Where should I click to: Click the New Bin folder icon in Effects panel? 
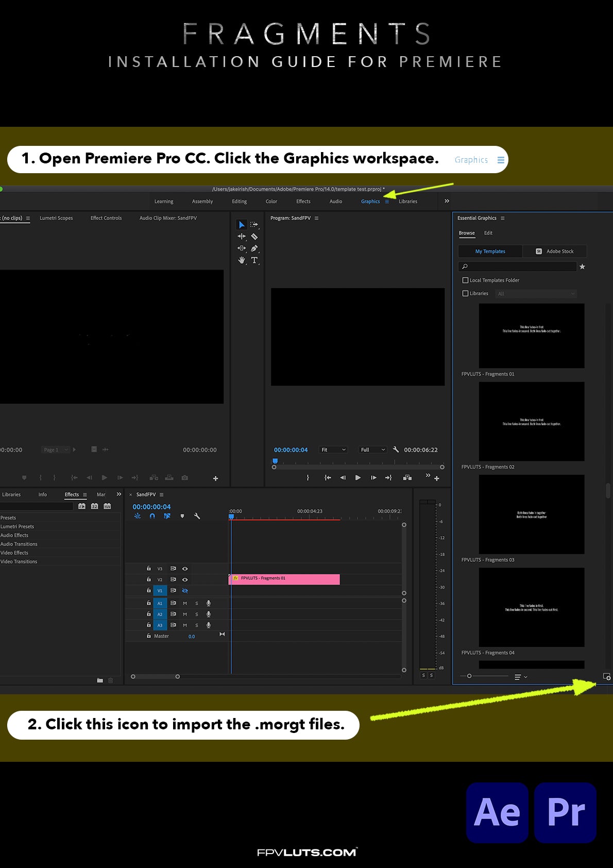pyautogui.click(x=100, y=680)
